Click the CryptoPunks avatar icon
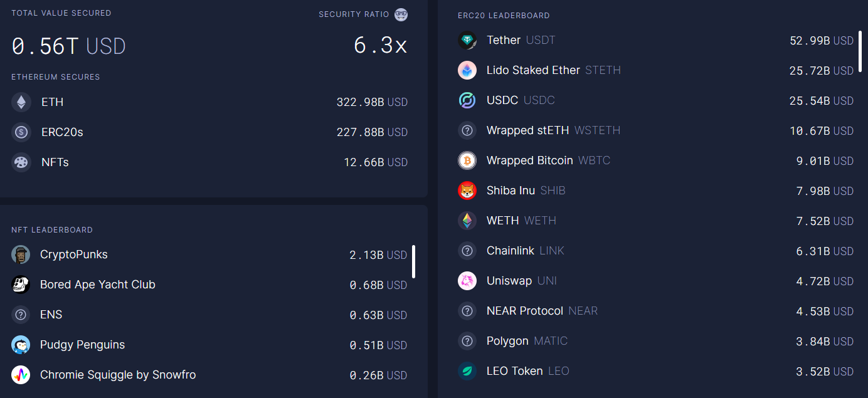This screenshot has width=868, height=398. (21, 254)
